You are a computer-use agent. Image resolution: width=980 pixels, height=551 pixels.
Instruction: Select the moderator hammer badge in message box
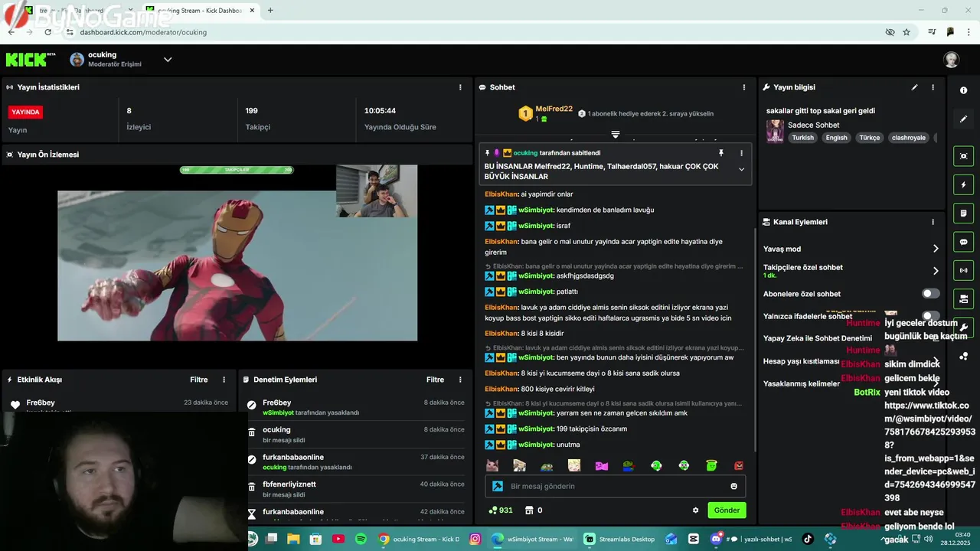[x=498, y=486]
